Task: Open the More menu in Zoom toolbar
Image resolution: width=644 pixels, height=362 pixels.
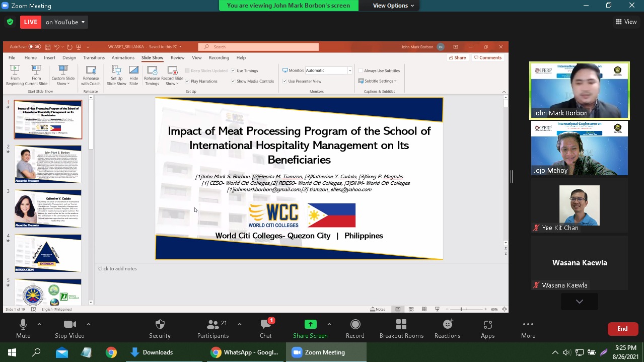Action: pos(528,329)
